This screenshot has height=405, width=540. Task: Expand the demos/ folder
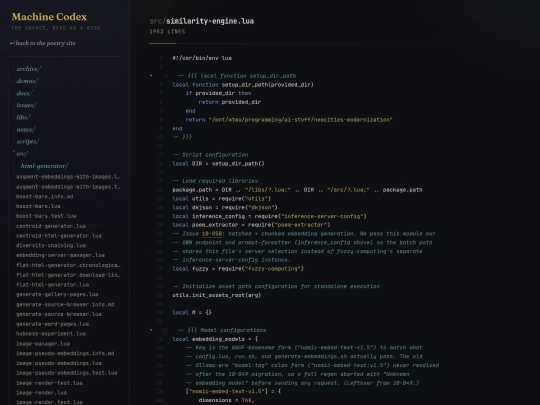[x=27, y=81]
